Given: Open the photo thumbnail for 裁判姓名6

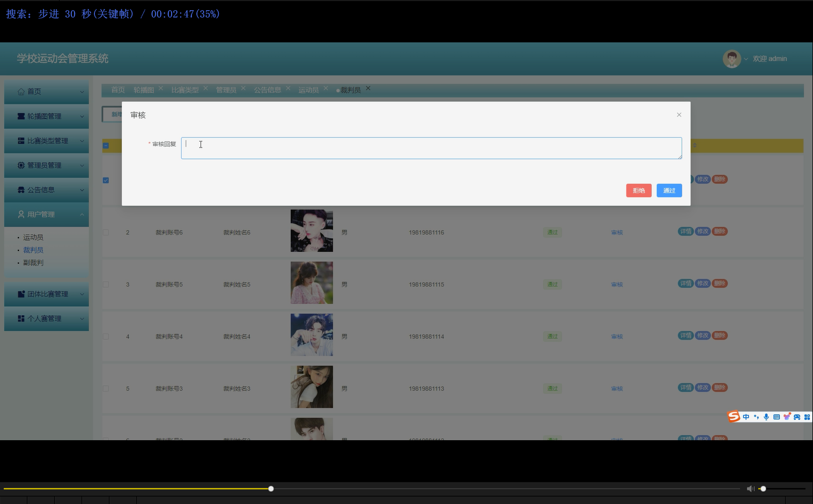Looking at the screenshot, I should coord(312,231).
